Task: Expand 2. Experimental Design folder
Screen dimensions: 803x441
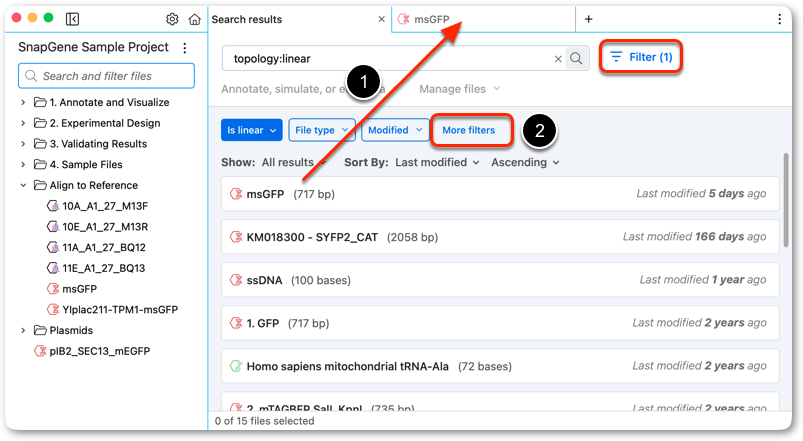Action: tap(23, 123)
